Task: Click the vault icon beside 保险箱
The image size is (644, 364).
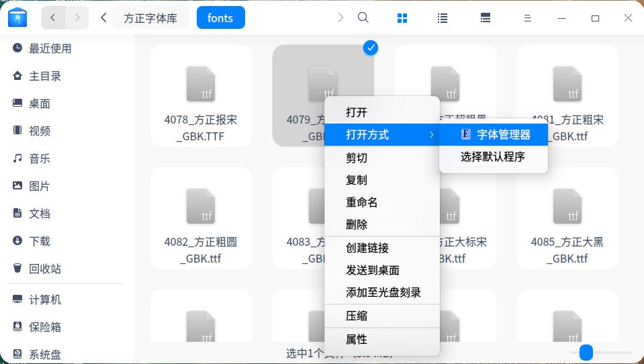Action: pos(17,326)
